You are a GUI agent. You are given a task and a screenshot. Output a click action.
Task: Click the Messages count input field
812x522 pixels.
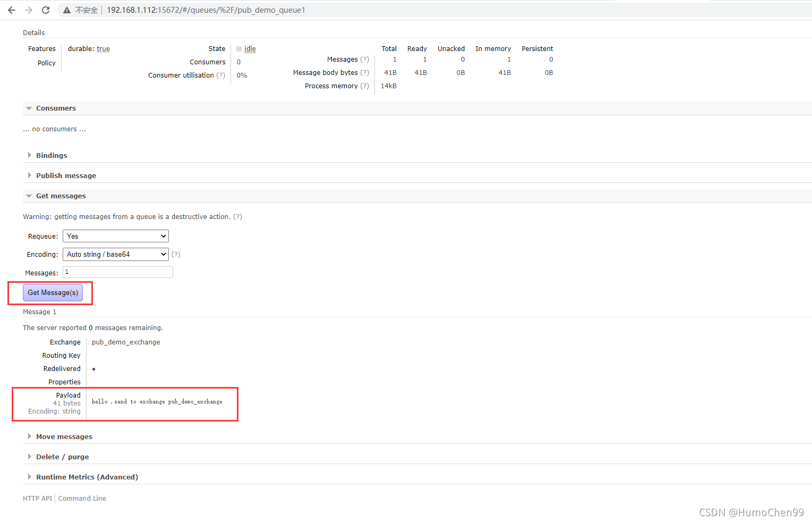click(118, 272)
